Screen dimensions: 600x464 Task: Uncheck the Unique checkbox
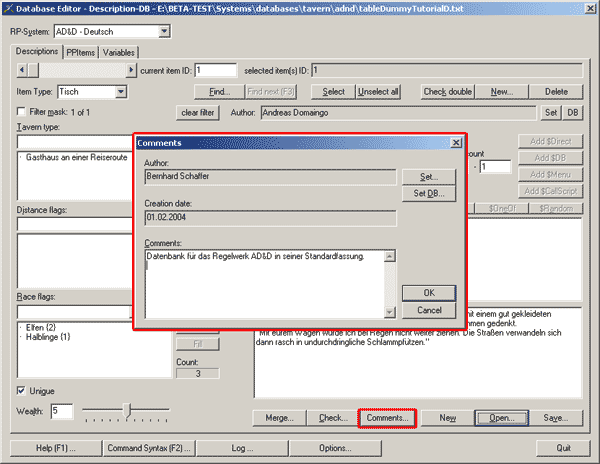click(x=22, y=390)
